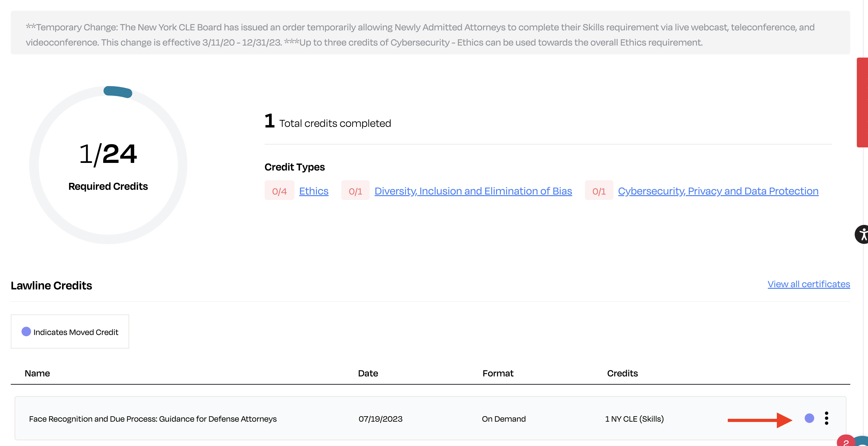Screen dimensions: 868x446
Task: Click the Ethics credit type link
Action: point(313,191)
